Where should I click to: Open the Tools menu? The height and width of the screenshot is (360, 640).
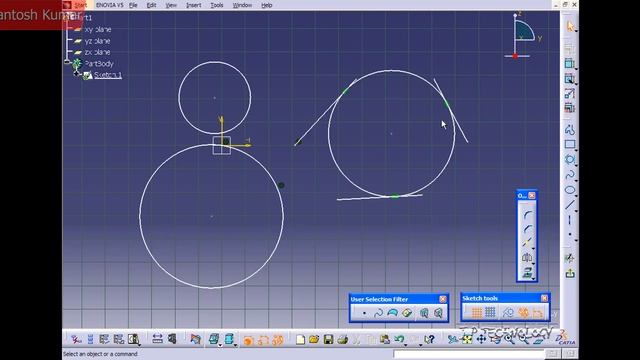(217, 5)
